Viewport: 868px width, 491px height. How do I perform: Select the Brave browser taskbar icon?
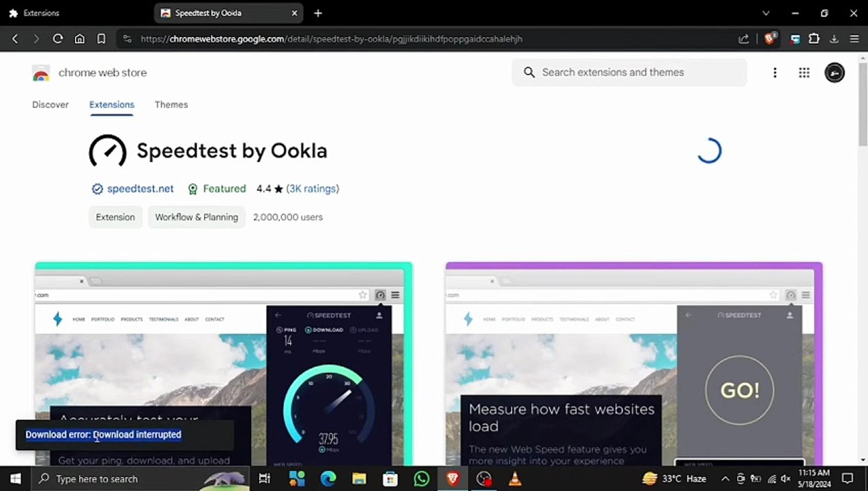pos(452,479)
